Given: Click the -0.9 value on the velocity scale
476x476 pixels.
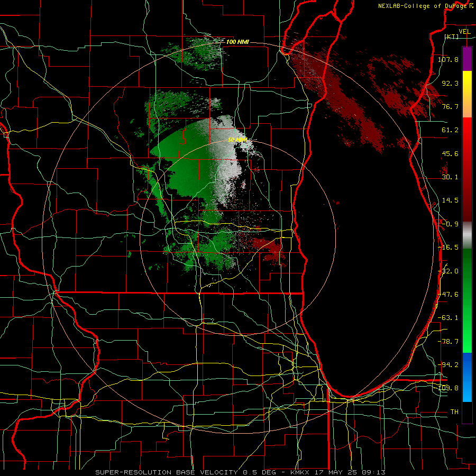Looking at the screenshot, I should pyautogui.click(x=449, y=224).
